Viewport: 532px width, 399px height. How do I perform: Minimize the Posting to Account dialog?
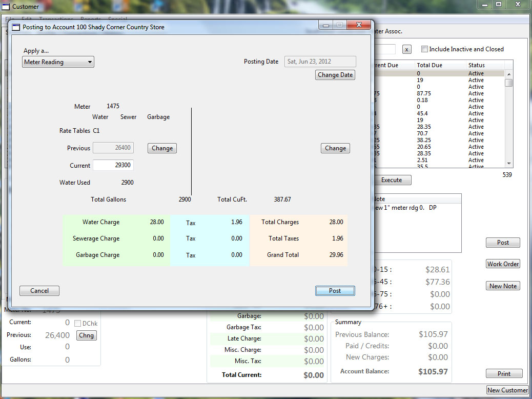tap(326, 25)
